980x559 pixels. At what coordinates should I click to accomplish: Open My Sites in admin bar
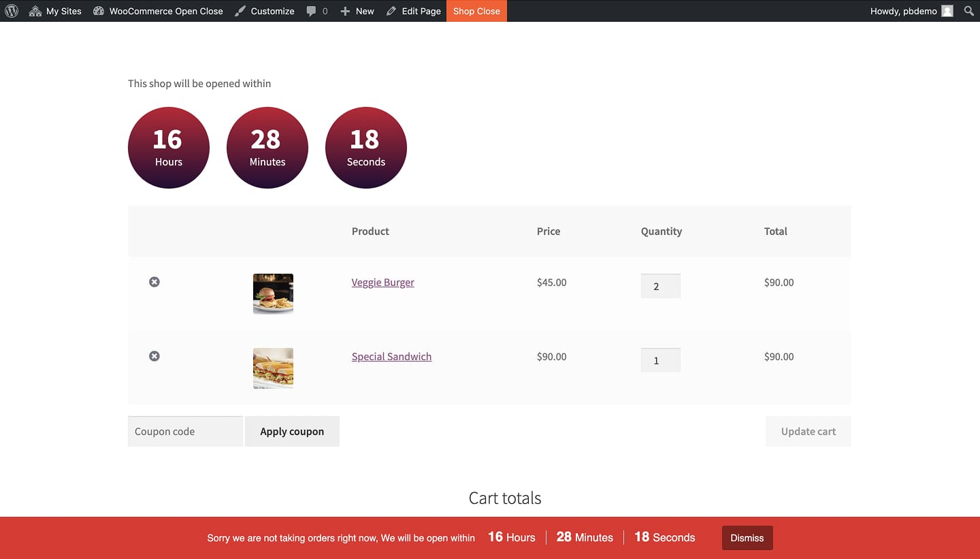(55, 11)
